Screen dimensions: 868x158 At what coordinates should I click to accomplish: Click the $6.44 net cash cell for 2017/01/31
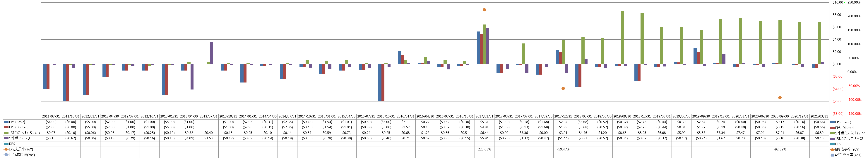tap(484, 133)
